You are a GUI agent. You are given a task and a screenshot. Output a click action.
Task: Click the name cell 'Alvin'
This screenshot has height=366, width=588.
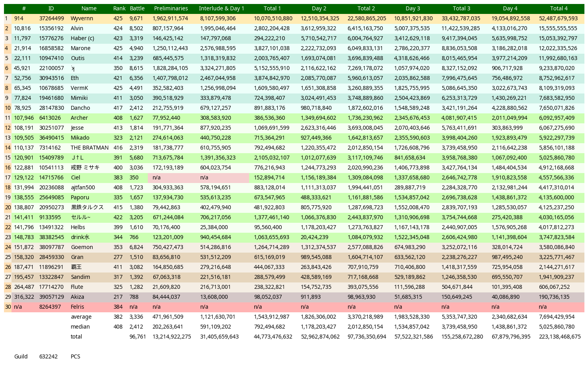[x=77, y=28]
